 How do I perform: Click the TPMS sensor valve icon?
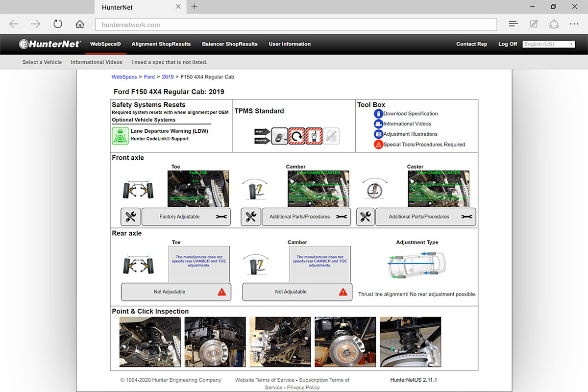279,136
